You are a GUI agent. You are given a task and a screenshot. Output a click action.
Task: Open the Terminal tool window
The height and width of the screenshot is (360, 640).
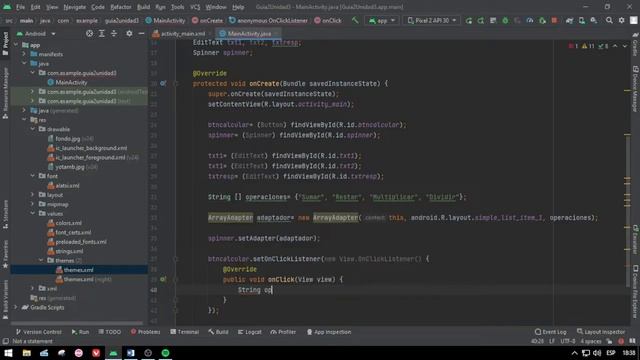184,332
